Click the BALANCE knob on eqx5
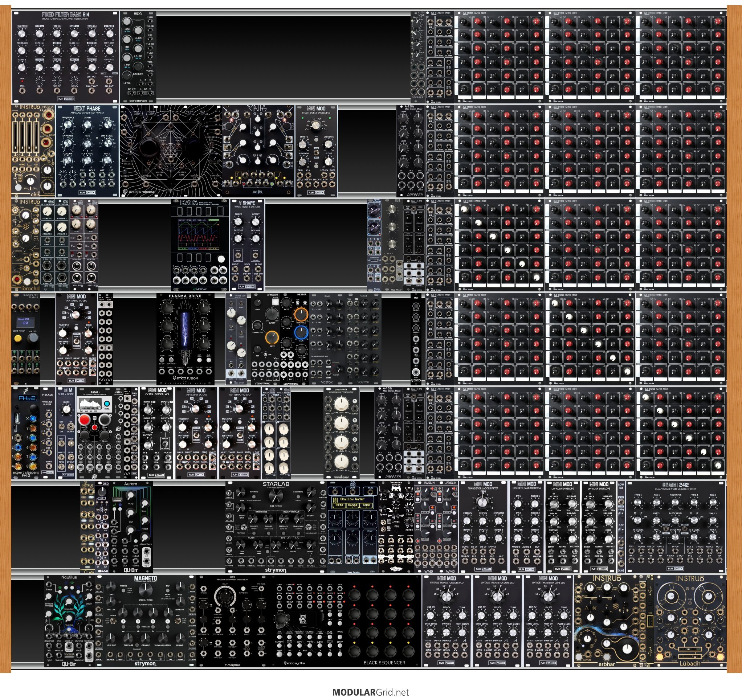Screen dimensions: 742x700 pos(138,67)
